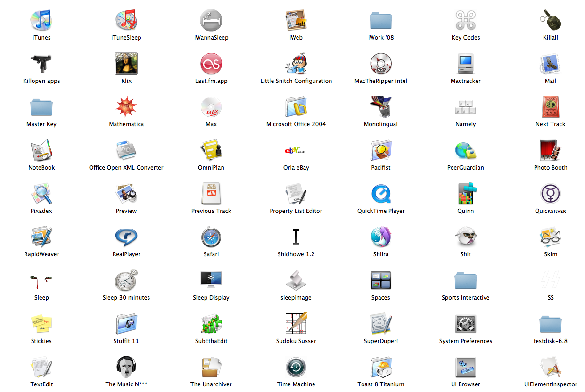Select the Toast 8 Titanium icon

pyautogui.click(x=381, y=367)
